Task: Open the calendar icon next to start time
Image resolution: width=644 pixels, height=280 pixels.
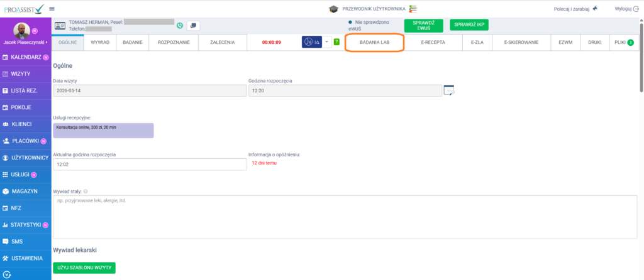Action: (449, 90)
